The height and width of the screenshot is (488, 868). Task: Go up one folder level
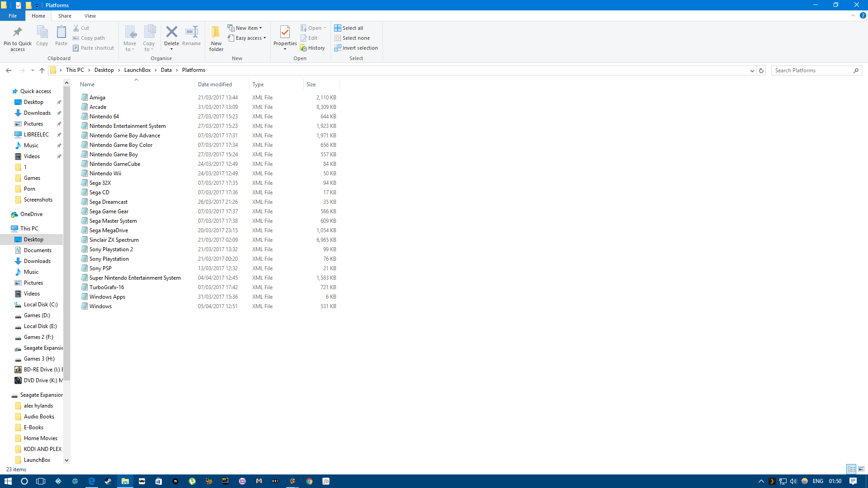[42, 70]
